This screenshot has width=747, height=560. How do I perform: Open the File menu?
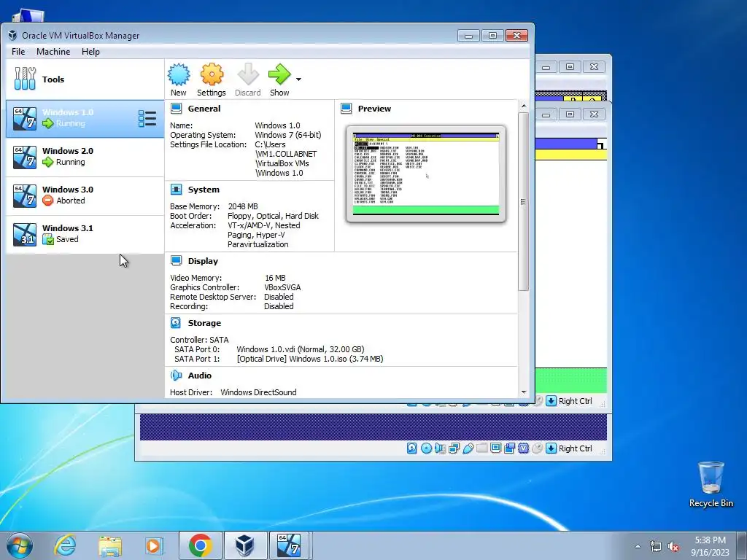click(x=18, y=52)
